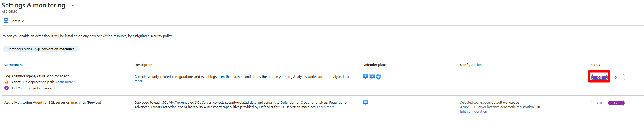Screen dimensions: 644x126
Task: Click the deprecation warning triangle icon
Action: tap(7, 82)
